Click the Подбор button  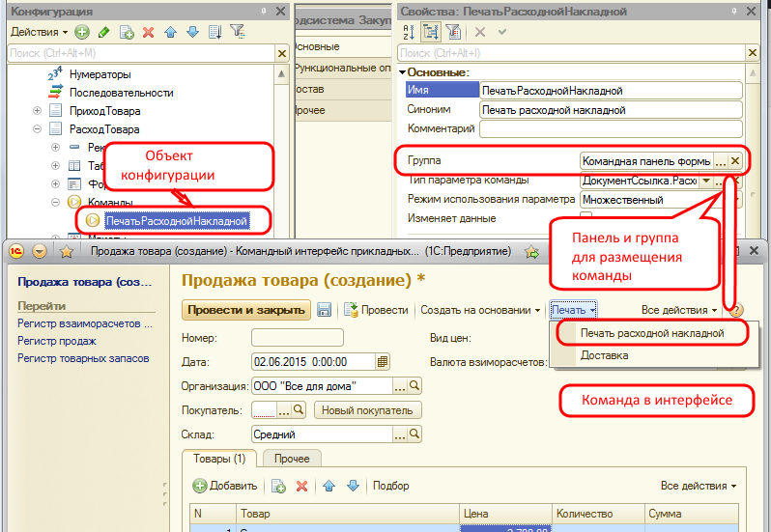coord(391,486)
